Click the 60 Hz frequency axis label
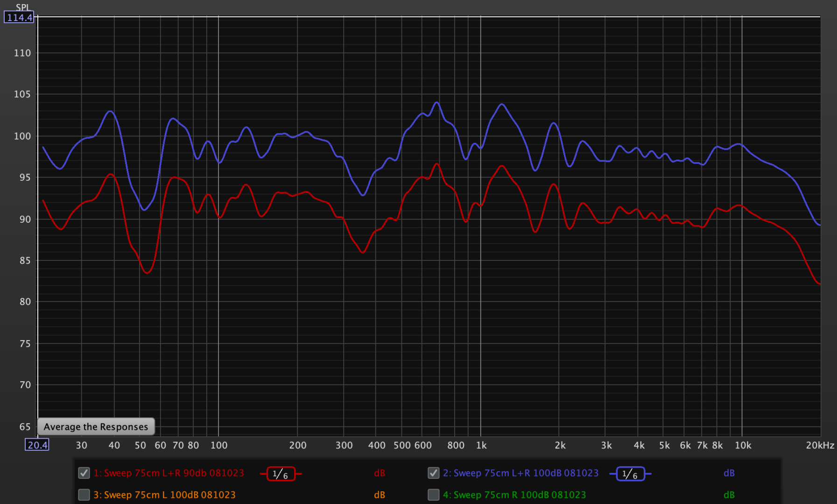837x504 pixels. 161,445
